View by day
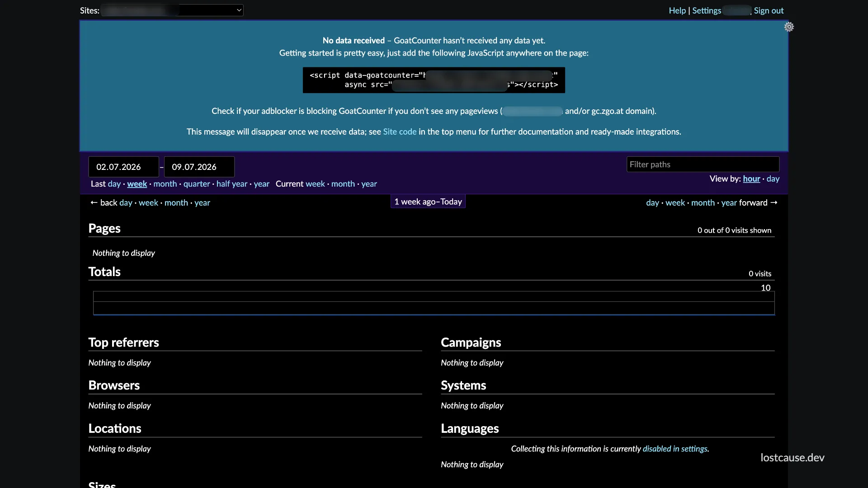868x488 pixels. pyautogui.click(x=773, y=179)
